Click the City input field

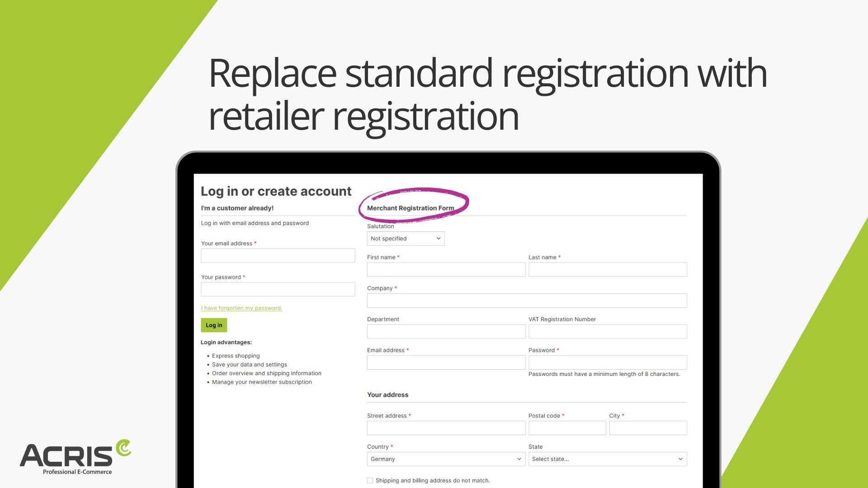point(648,428)
